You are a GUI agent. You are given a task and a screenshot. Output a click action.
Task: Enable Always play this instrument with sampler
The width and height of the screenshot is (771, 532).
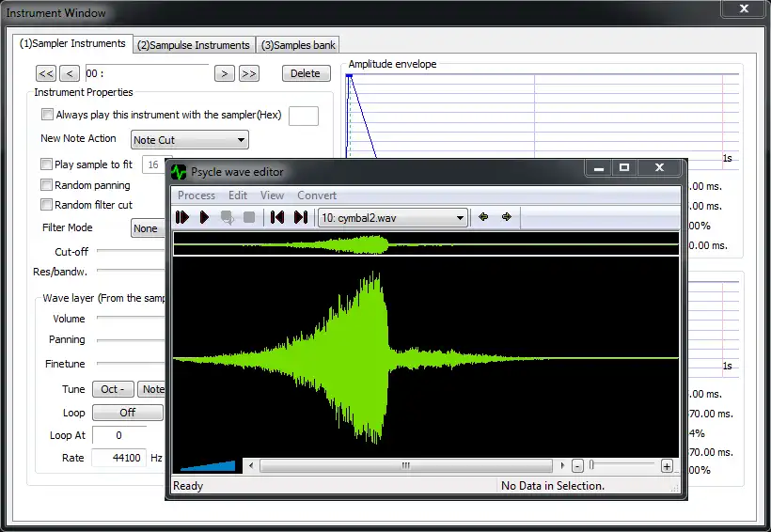[x=48, y=115]
